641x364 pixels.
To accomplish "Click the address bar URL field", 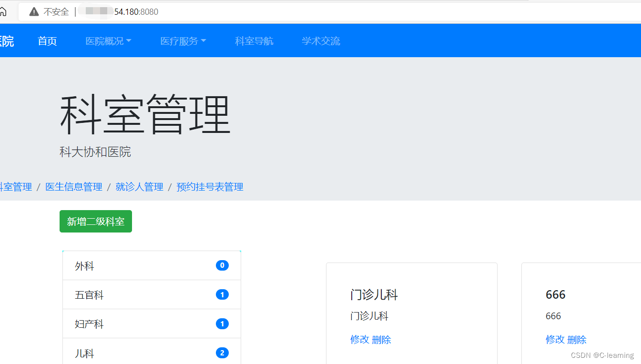I will (x=329, y=12).
